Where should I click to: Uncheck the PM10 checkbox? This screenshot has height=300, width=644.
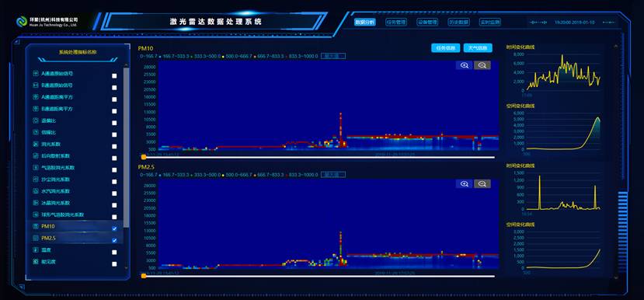114,228
